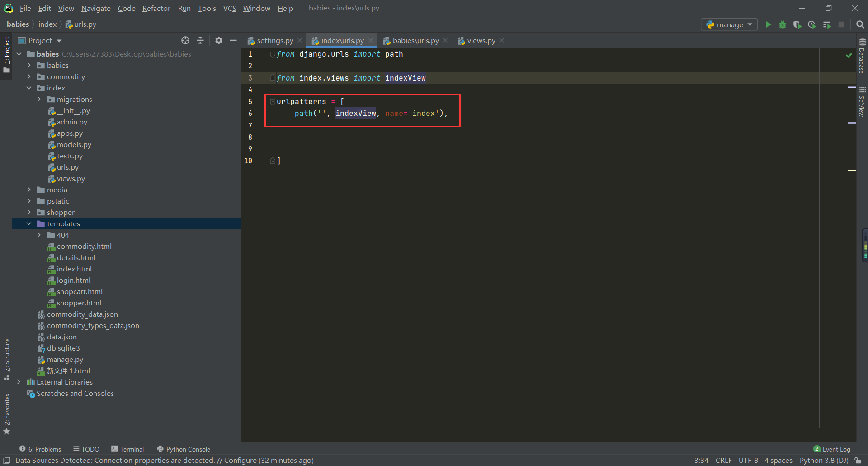Collapse all in Project panel
The height and width of the screenshot is (466, 868).
click(x=200, y=40)
